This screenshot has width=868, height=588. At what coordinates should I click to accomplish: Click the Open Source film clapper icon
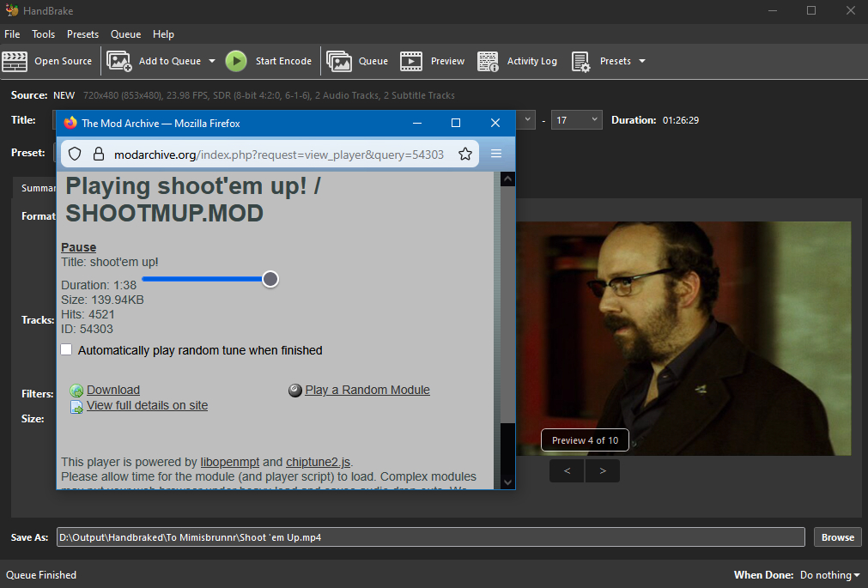[x=15, y=61]
